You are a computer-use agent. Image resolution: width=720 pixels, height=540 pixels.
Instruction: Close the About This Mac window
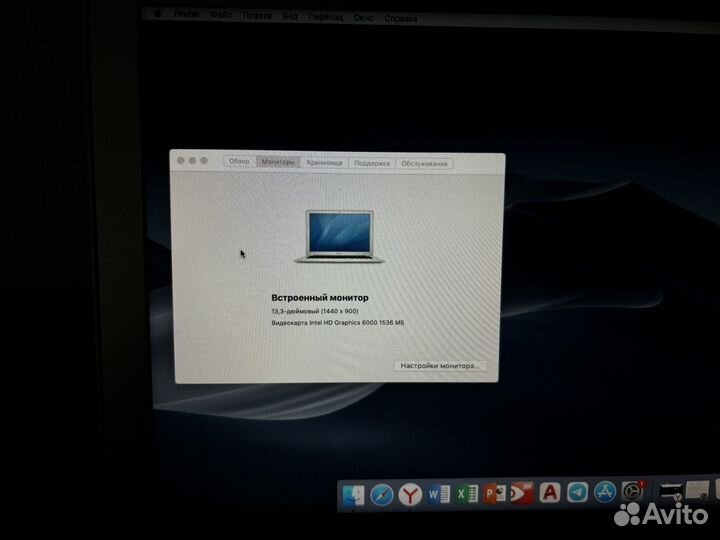pyautogui.click(x=180, y=160)
